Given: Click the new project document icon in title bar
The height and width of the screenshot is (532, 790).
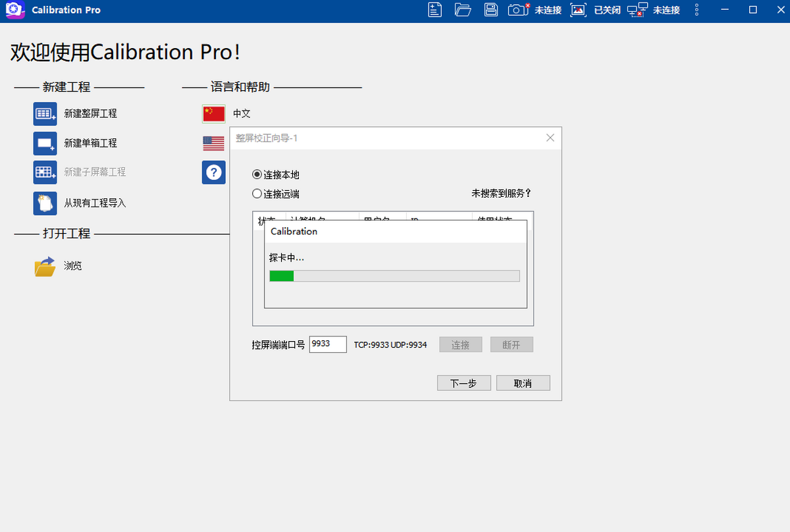Looking at the screenshot, I should (x=434, y=10).
